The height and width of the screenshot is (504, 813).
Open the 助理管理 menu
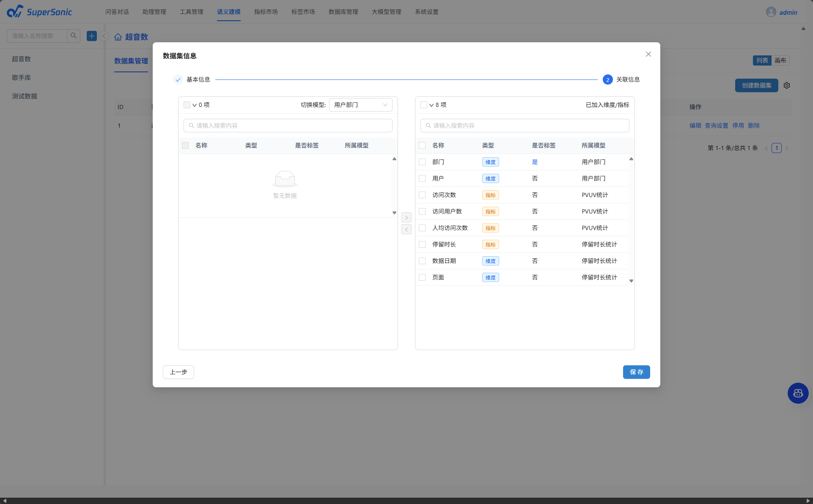(x=154, y=12)
